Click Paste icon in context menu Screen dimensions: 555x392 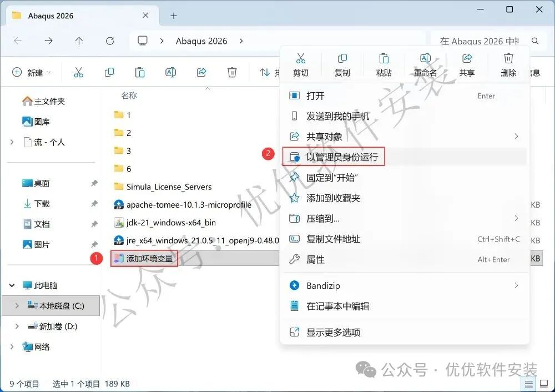point(384,58)
